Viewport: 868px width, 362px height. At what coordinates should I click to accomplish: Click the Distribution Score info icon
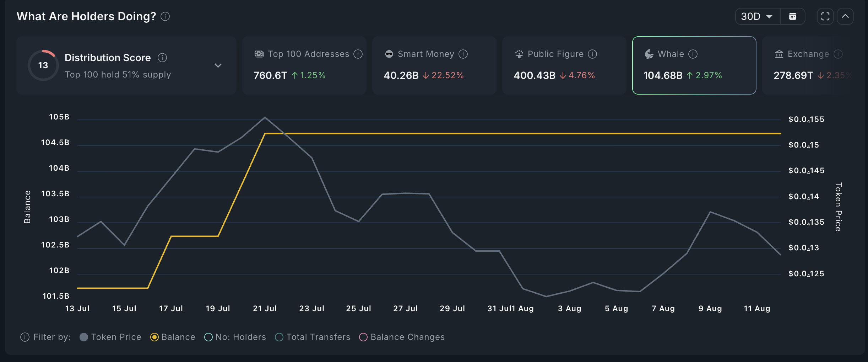(163, 57)
